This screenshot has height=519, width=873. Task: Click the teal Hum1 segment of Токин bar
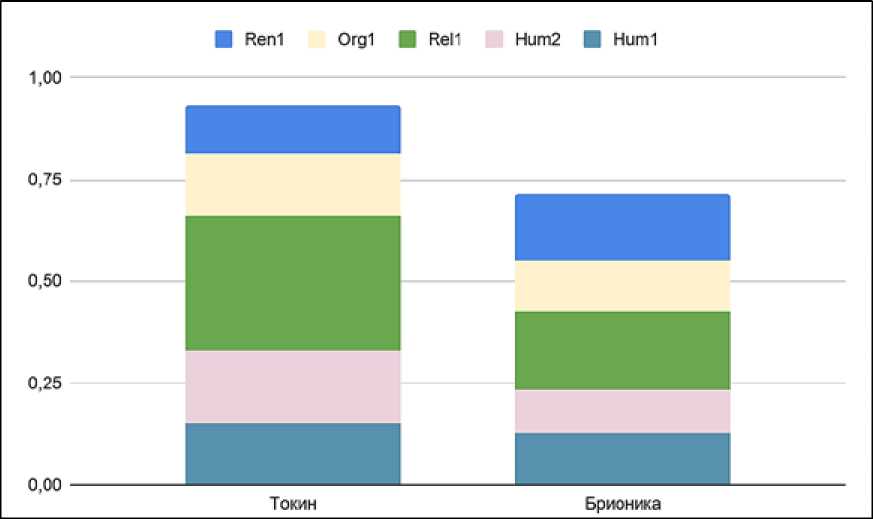click(x=293, y=454)
